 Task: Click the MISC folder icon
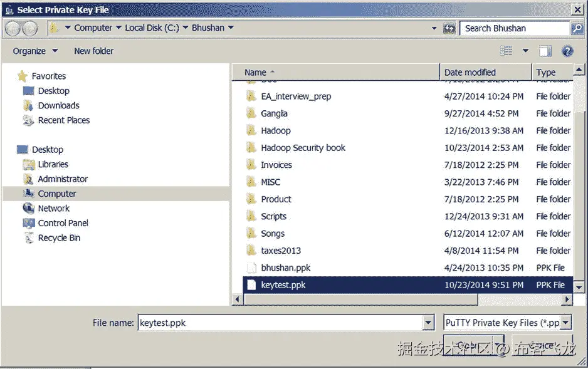[x=251, y=182]
